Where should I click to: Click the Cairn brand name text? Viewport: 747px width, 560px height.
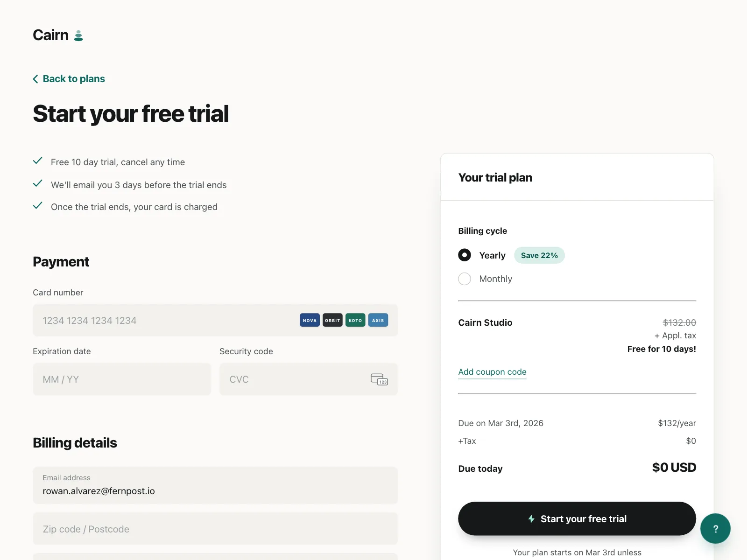pos(50,35)
